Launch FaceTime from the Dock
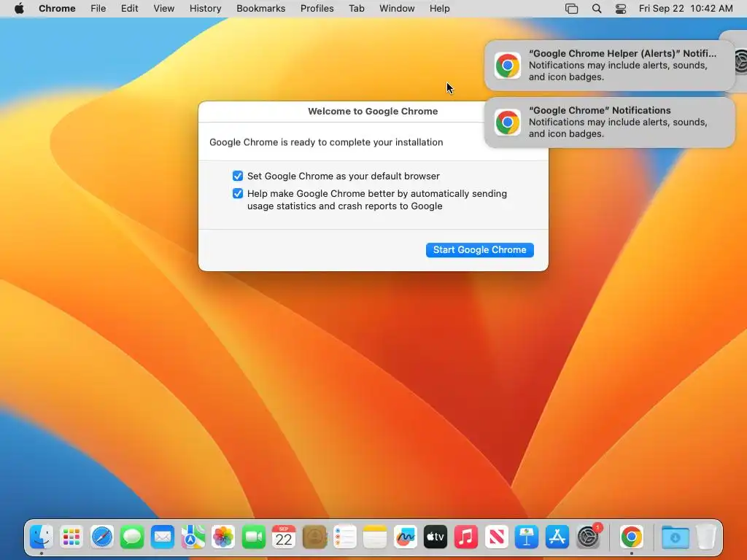This screenshot has height=560, width=747. coord(253,537)
